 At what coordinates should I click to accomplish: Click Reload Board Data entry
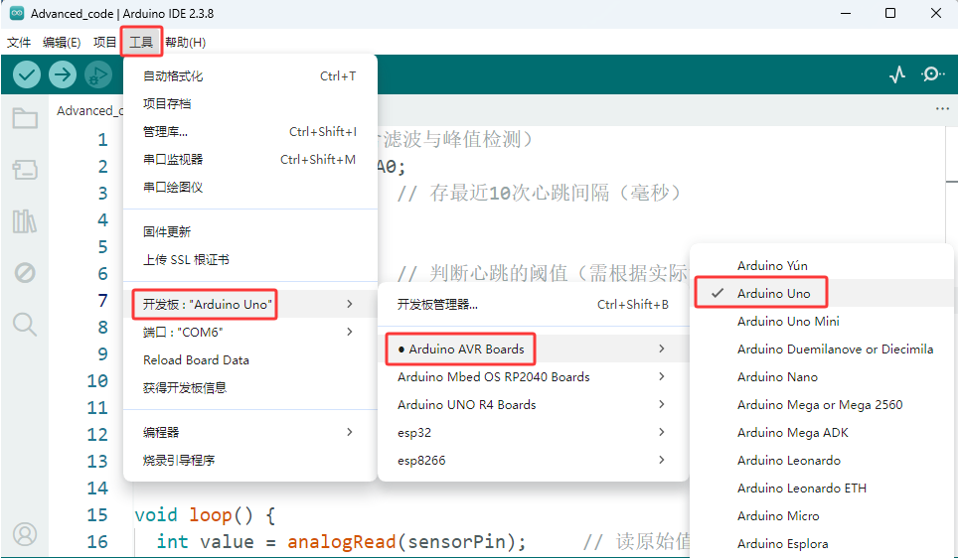pyautogui.click(x=249, y=359)
